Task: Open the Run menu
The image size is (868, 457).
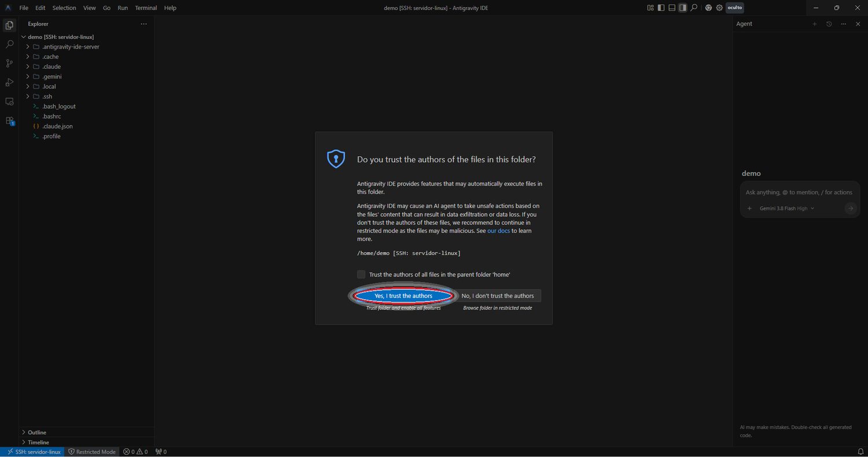Action: click(123, 8)
